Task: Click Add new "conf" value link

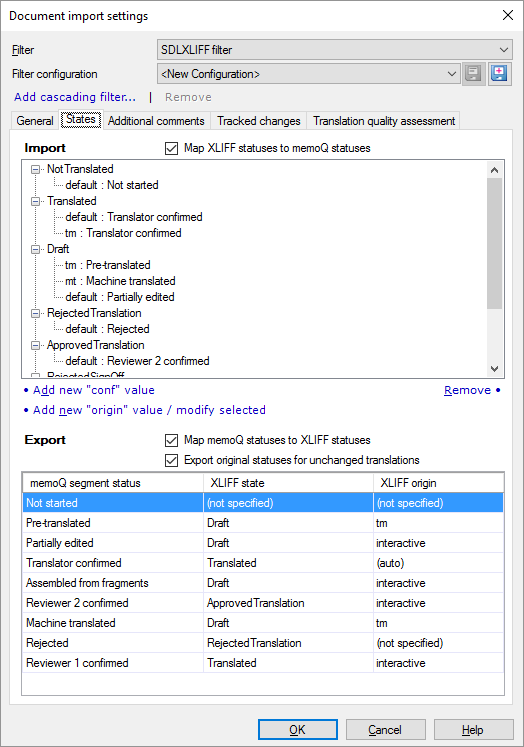Action: (93, 390)
